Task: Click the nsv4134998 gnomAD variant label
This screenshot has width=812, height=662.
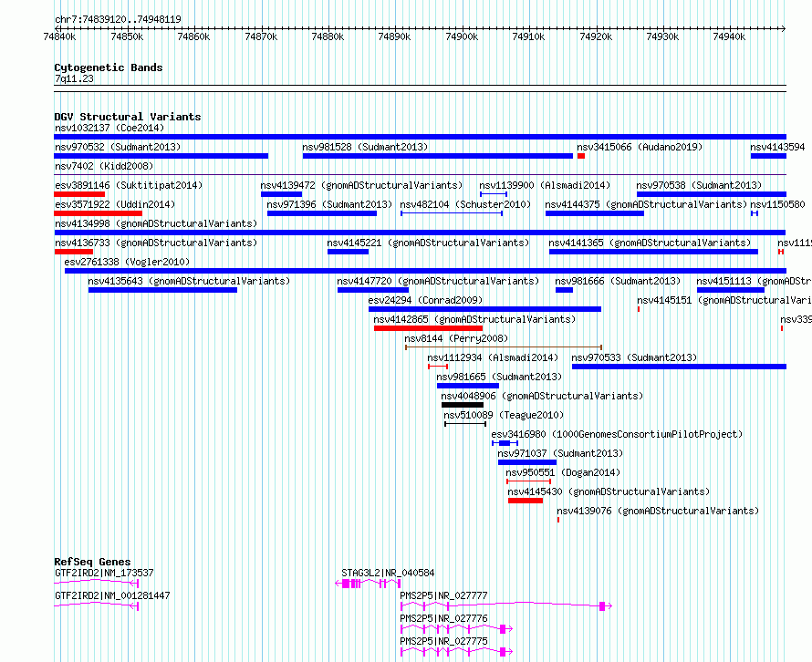Action: coord(156,223)
